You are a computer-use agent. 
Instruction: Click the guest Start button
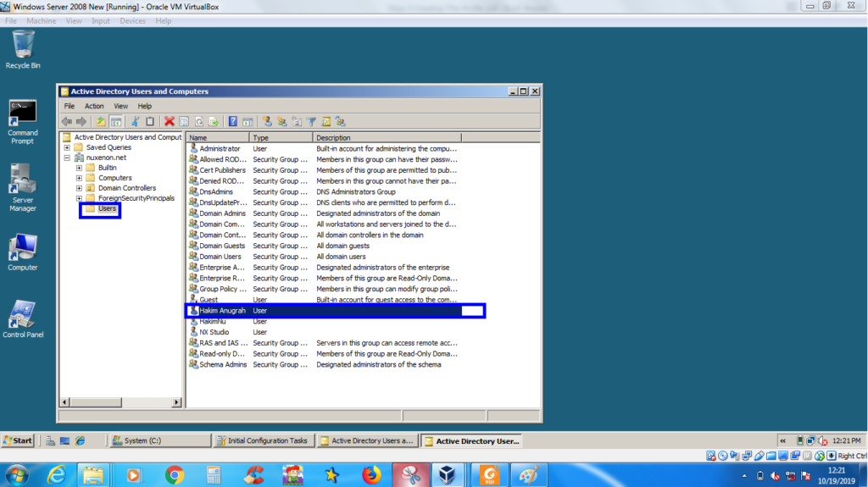pos(19,440)
